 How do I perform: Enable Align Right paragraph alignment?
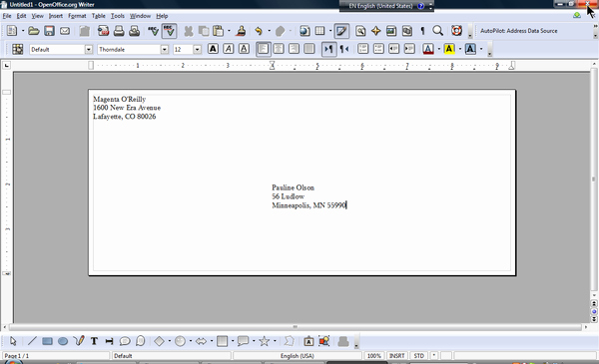(x=294, y=49)
